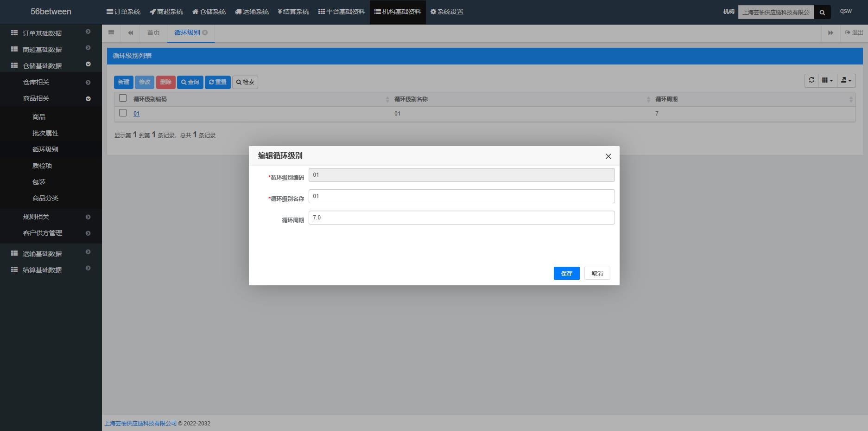Open 运输系统 in top navigation

[x=252, y=12]
